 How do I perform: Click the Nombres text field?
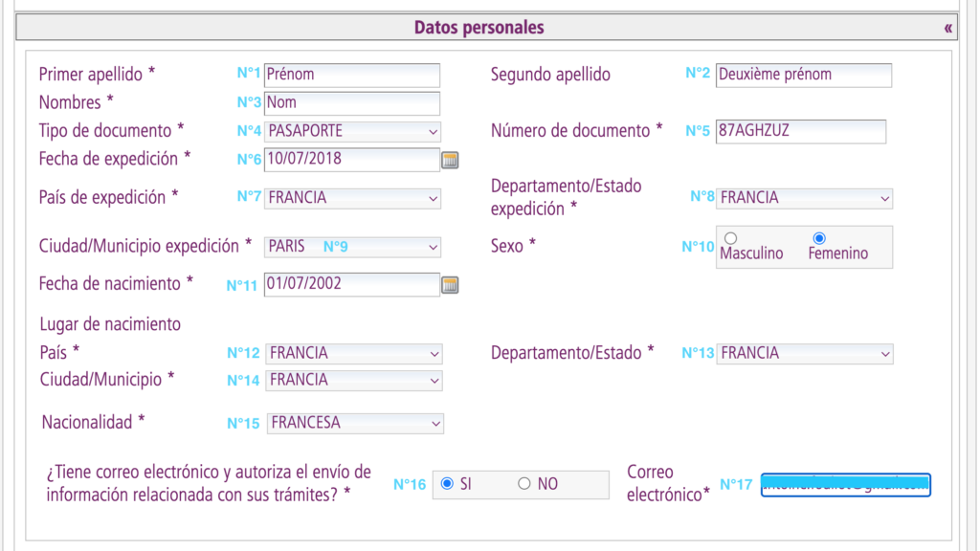coord(352,103)
